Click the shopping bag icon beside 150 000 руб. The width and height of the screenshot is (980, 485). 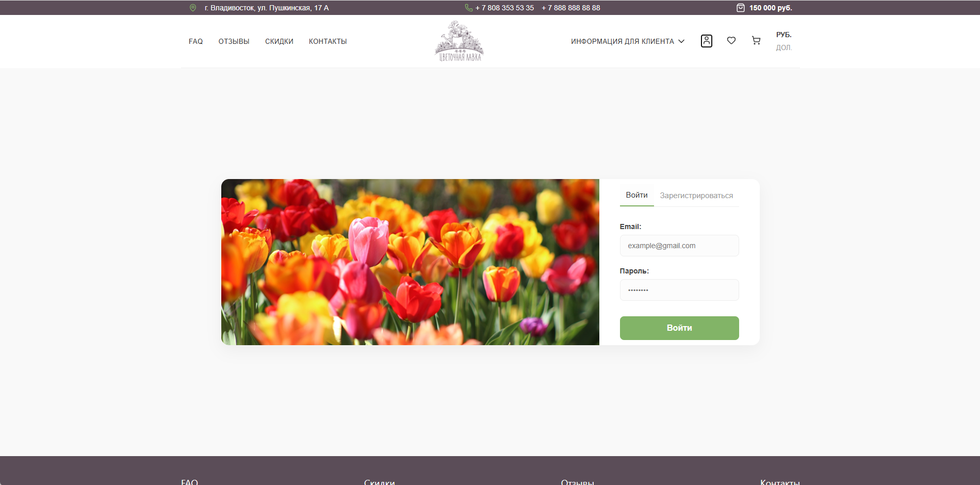coord(740,8)
